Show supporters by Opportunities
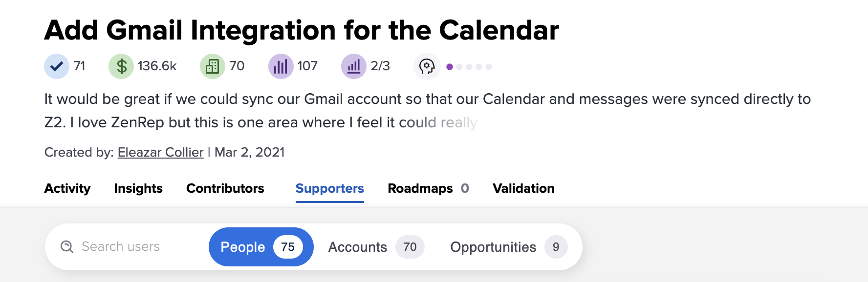 pyautogui.click(x=508, y=247)
